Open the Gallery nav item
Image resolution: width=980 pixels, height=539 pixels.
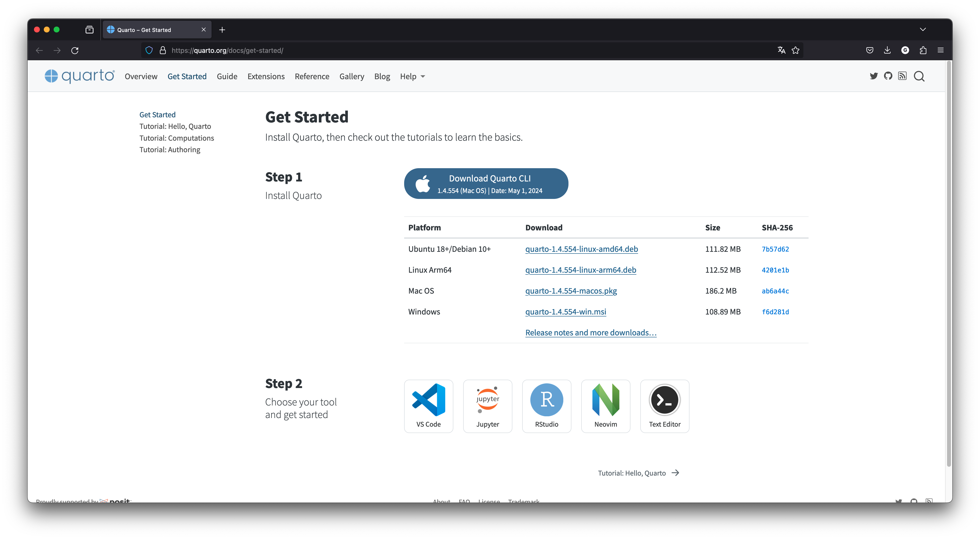pyautogui.click(x=352, y=76)
